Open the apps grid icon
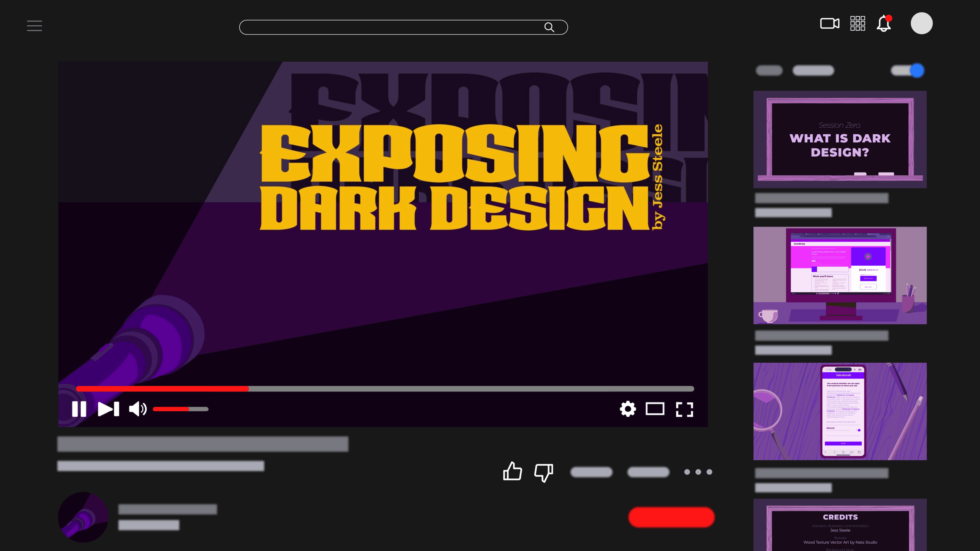The height and width of the screenshot is (551, 980). click(857, 23)
